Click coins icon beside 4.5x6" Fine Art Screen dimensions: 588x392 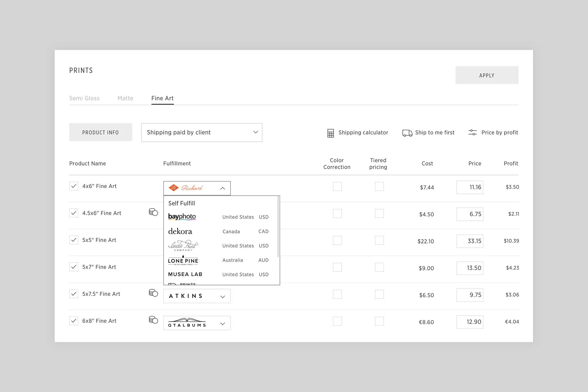[153, 212]
